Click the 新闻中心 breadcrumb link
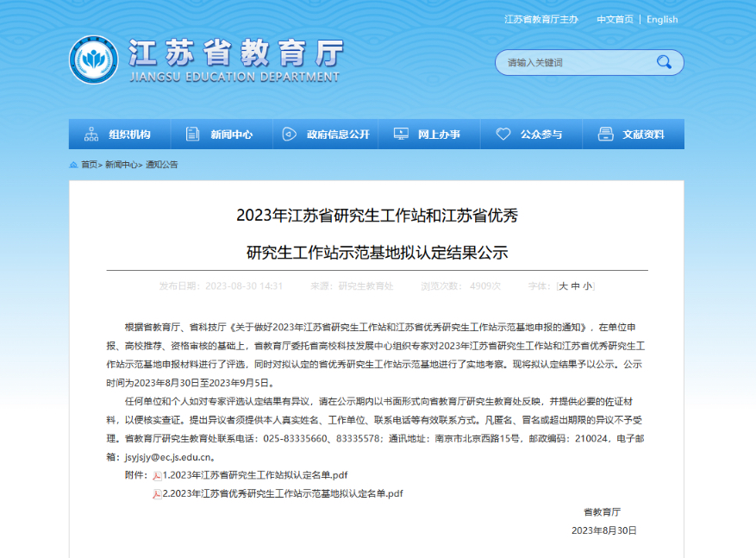The height and width of the screenshot is (558, 756). 122,165
